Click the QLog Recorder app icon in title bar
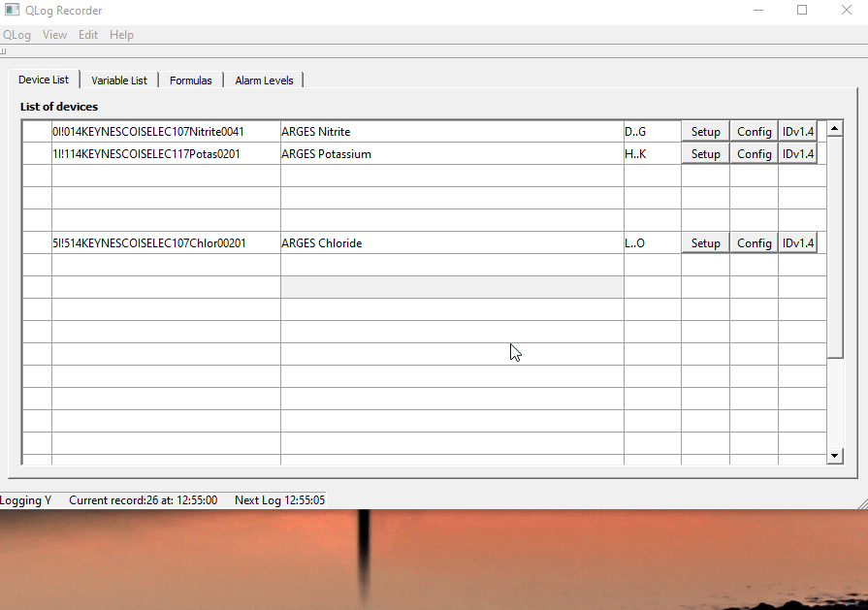This screenshot has height=610, width=868. (x=13, y=11)
